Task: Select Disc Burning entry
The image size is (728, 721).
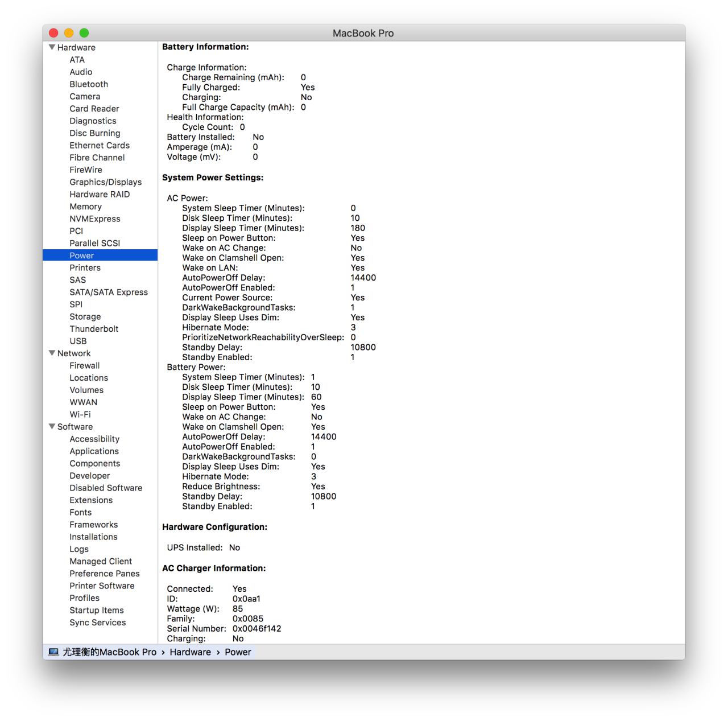Action: (95, 133)
